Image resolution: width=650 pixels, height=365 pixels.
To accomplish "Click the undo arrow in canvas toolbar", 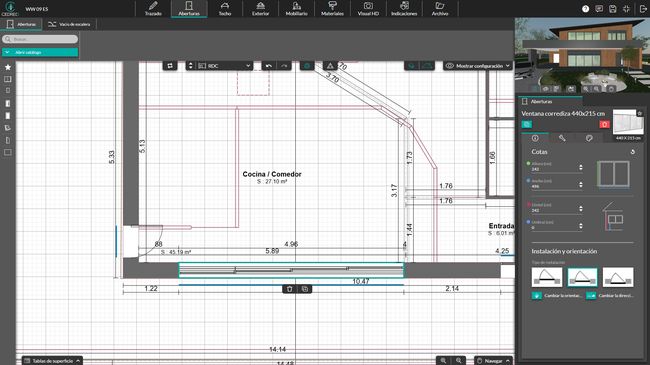I will pyautogui.click(x=269, y=66).
